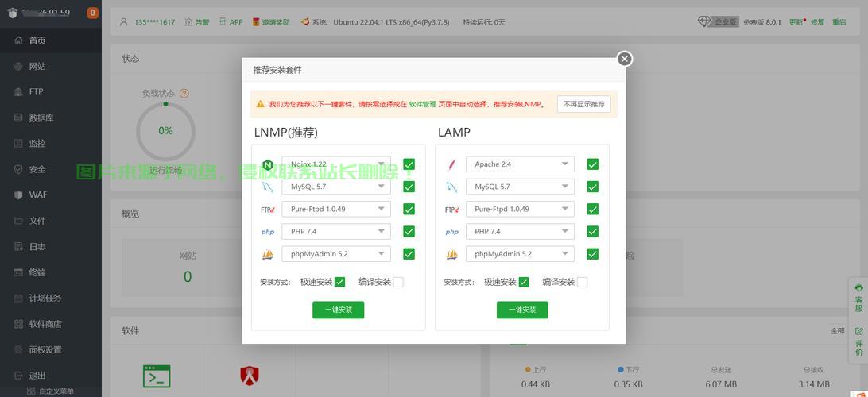Click the 负载状态 0% load gauge

[165, 131]
